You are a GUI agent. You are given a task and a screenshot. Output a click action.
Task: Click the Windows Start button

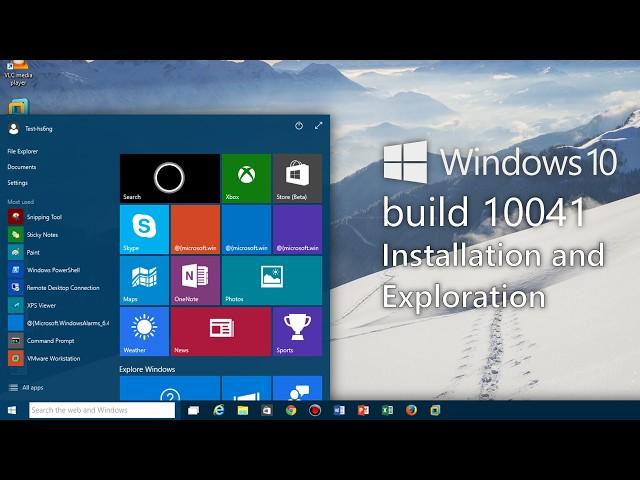12,410
